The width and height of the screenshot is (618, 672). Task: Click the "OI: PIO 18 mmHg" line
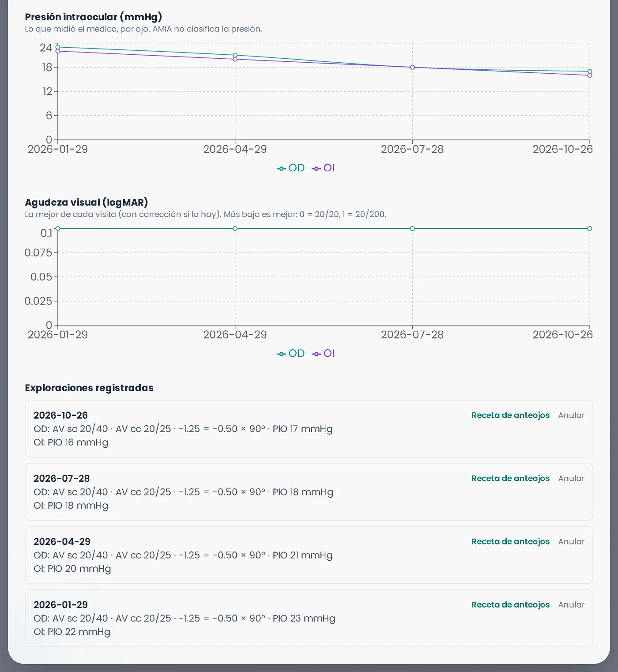[71, 506]
